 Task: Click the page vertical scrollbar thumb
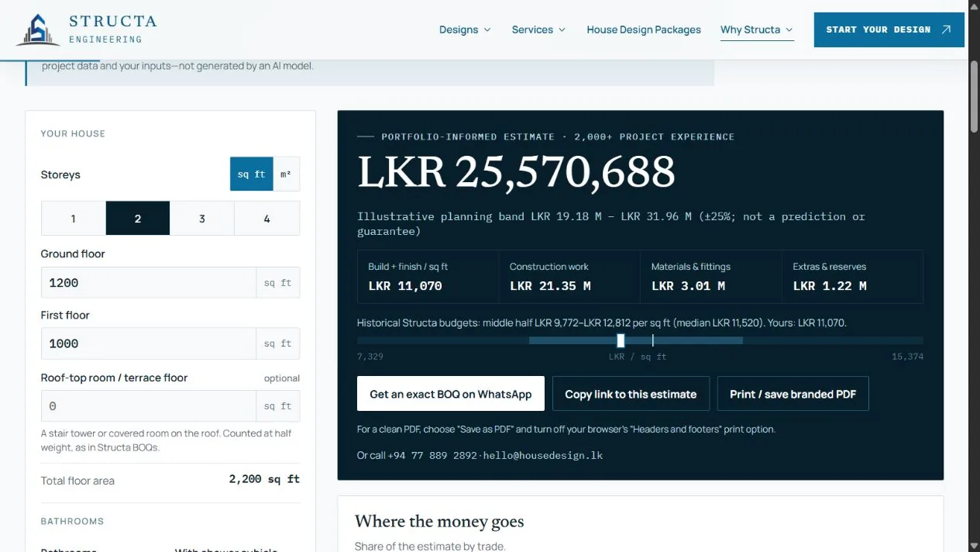[x=974, y=95]
